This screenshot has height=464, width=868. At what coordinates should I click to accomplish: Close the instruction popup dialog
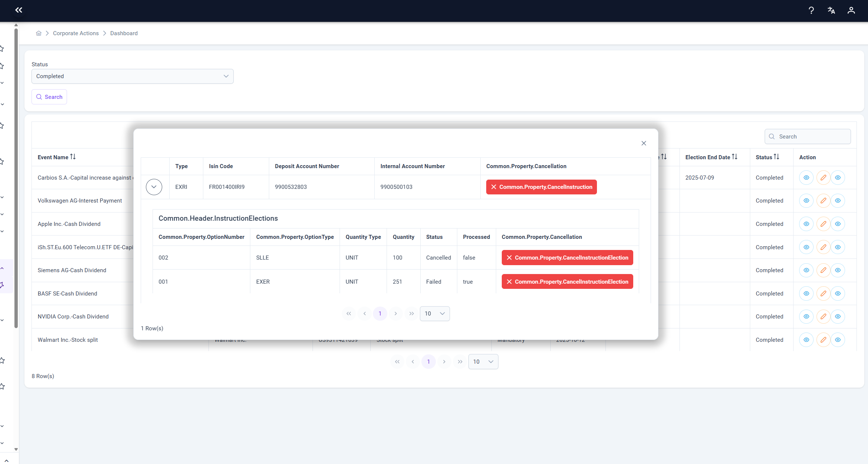point(644,143)
